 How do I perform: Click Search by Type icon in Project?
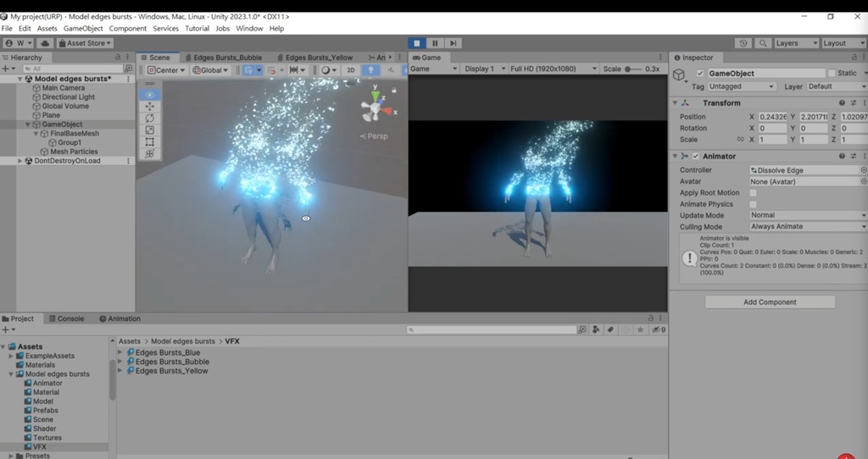click(x=596, y=329)
